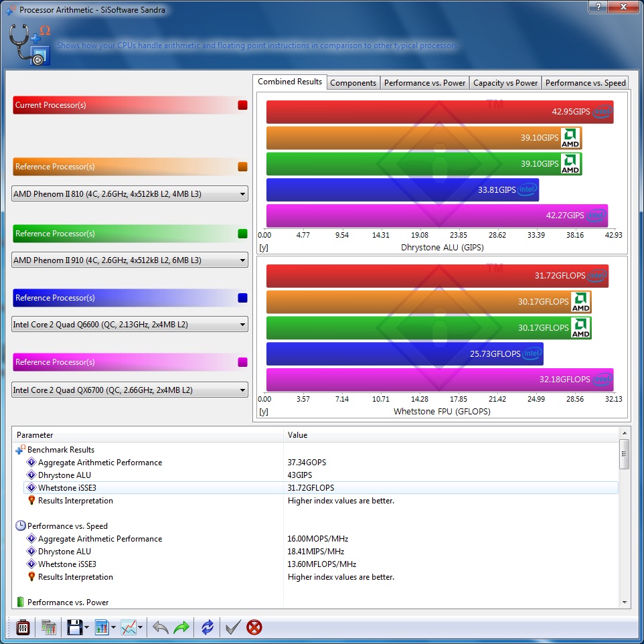The height and width of the screenshot is (644, 644).
Task: Click the results list scrollbar thumb
Action: pyautogui.click(x=625, y=454)
